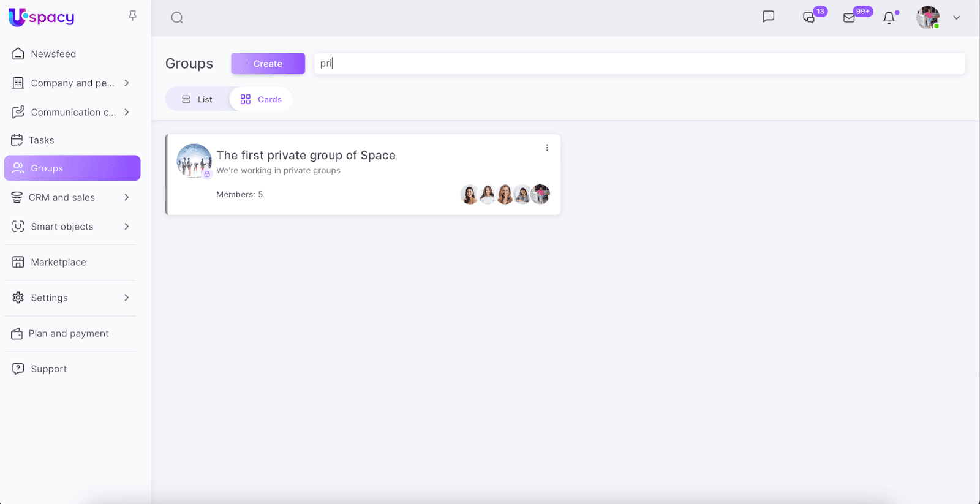Expand the Company and people submenu
Image resolution: width=980 pixels, height=504 pixels.
pos(127,83)
